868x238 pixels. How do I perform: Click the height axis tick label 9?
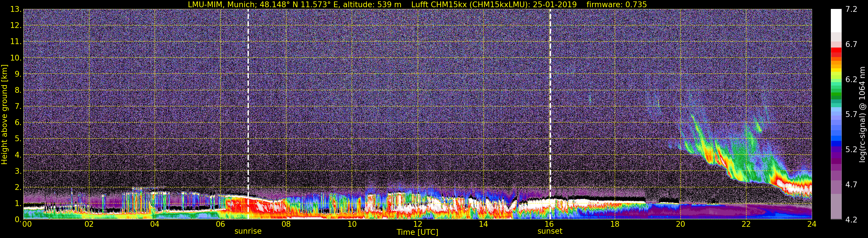coord(18,74)
